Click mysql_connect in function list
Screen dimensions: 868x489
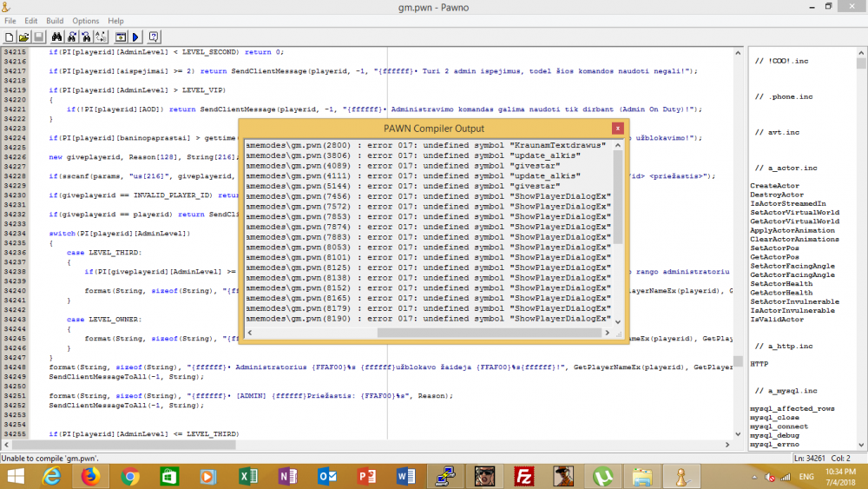[x=779, y=426]
